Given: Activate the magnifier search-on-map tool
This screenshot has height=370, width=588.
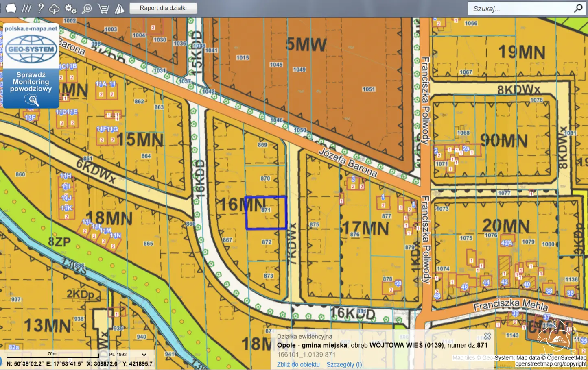Looking at the screenshot, I should (x=87, y=9).
